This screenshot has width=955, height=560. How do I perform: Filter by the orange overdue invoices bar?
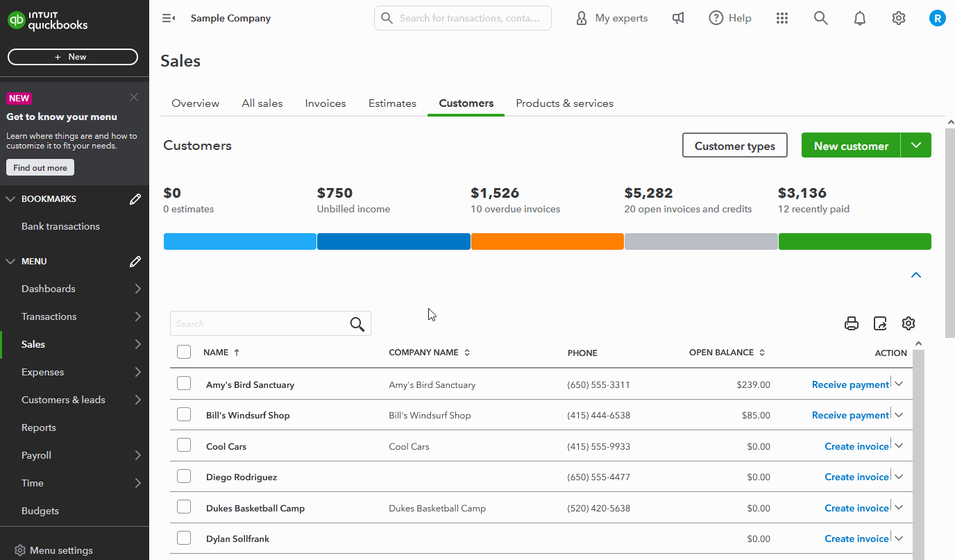[547, 241]
